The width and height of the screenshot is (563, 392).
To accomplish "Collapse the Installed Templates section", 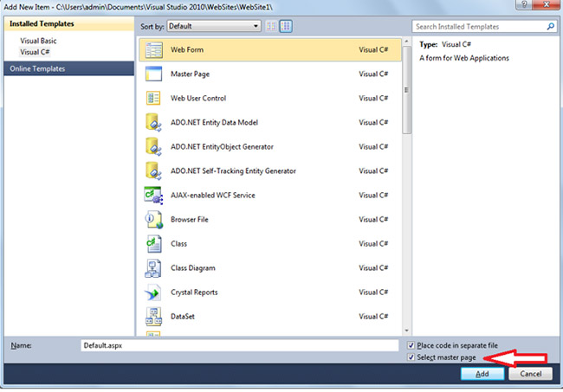I will (69, 24).
